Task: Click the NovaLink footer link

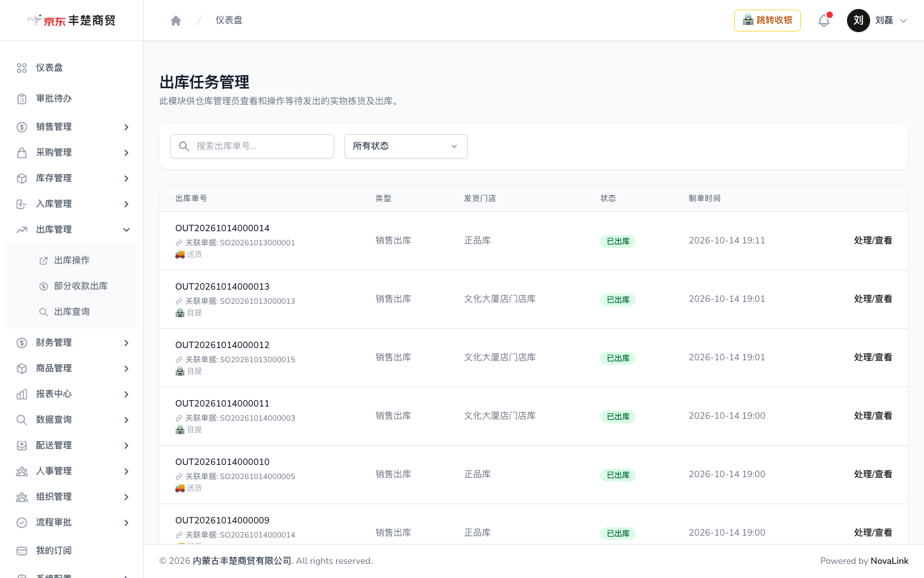Action: click(889, 561)
